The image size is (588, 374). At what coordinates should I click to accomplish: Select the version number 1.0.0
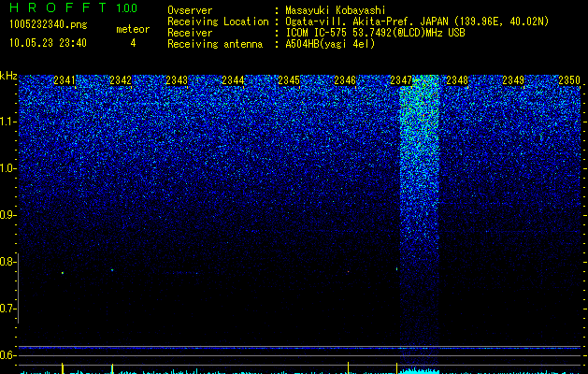pos(126,7)
